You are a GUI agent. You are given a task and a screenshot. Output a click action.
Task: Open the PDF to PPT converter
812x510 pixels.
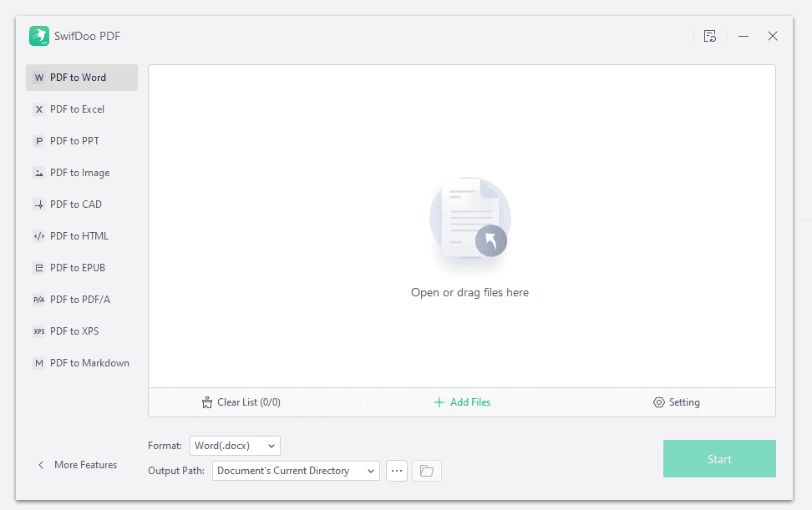click(x=74, y=140)
